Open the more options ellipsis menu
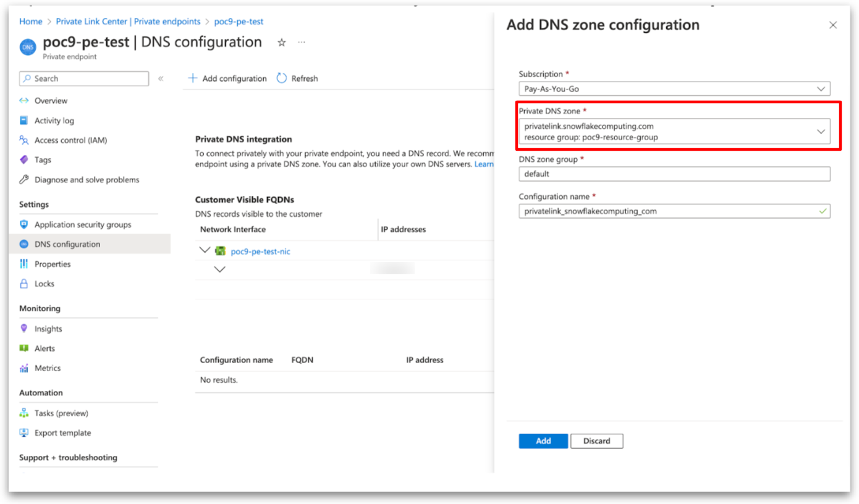This screenshot has height=504, width=859. [302, 43]
